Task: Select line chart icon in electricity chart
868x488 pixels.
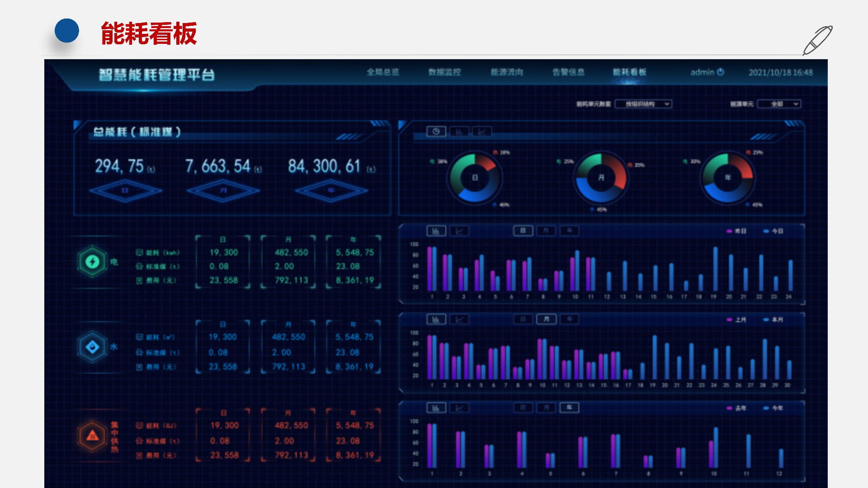Action: [459, 231]
